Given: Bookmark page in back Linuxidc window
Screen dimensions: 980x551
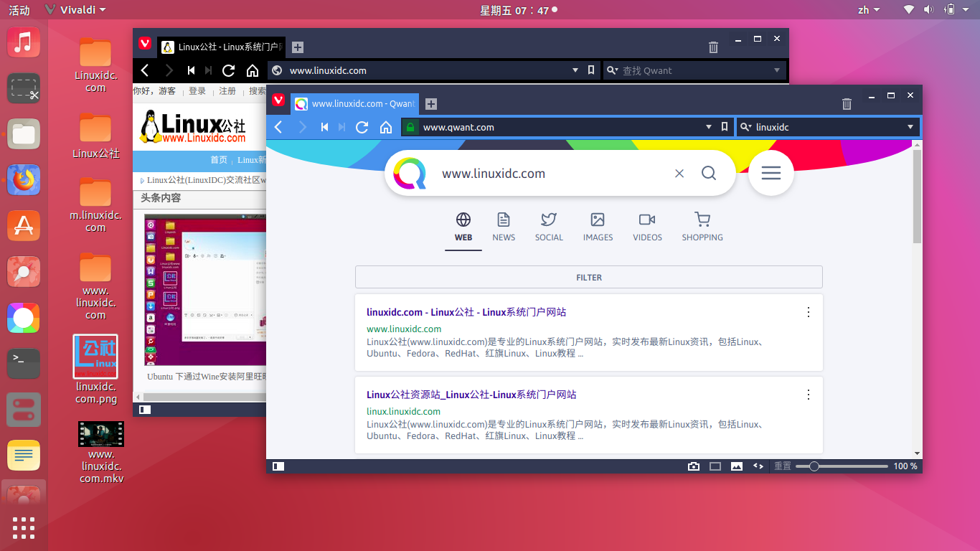Looking at the screenshot, I should click(591, 70).
